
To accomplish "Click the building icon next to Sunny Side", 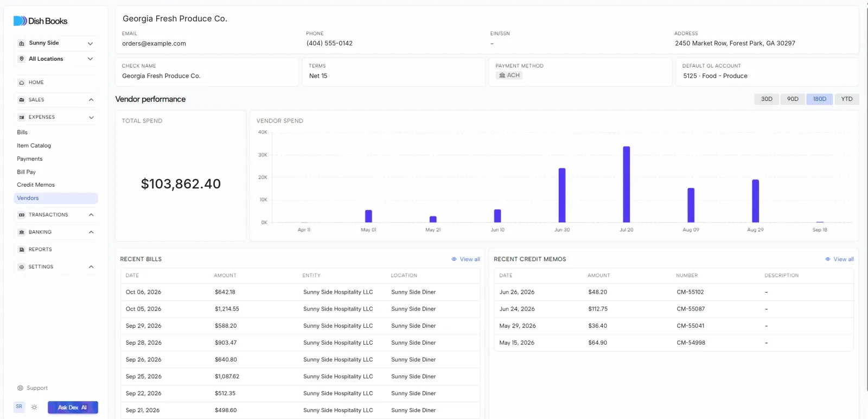I will (x=22, y=43).
